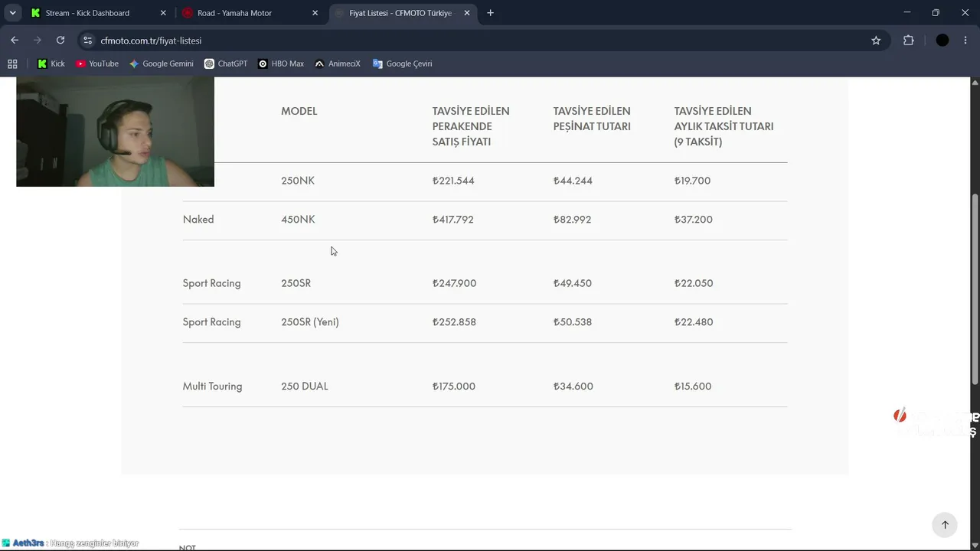Click the ₺252.858 price value

tap(454, 322)
